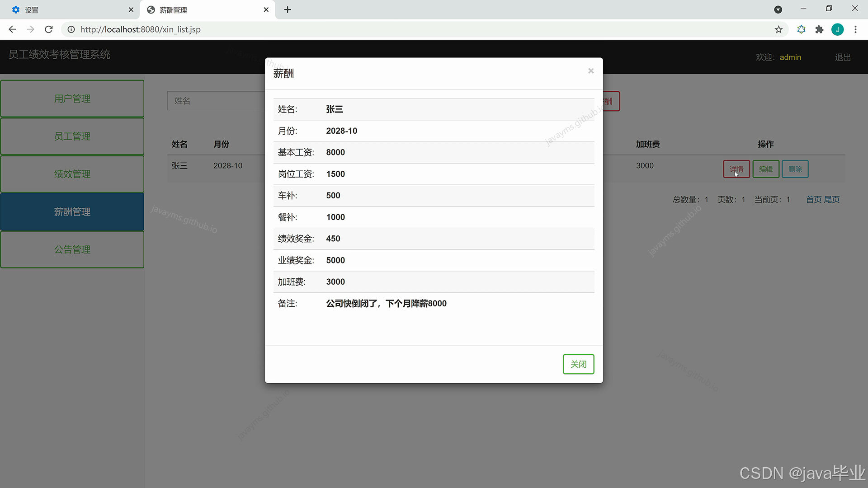The height and width of the screenshot is (488, 868).
Task: Click the 关闭 button in the dialog
Action: 578,364
